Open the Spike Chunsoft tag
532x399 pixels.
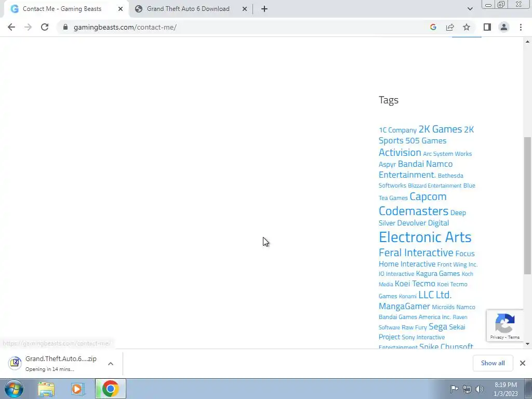click(x=446, y=346)
